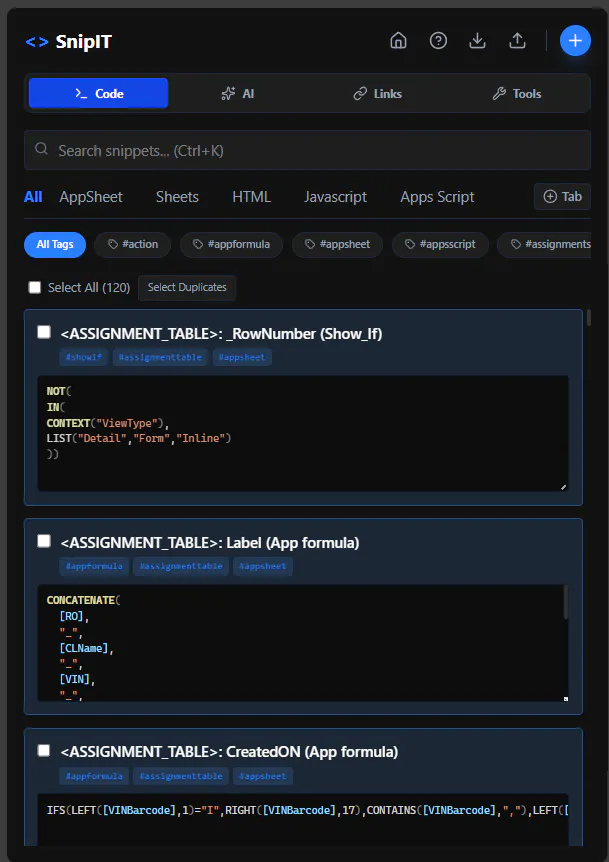
Task: Open snippet title CreatedON (App formula)
Action: [x=229, y=752]
